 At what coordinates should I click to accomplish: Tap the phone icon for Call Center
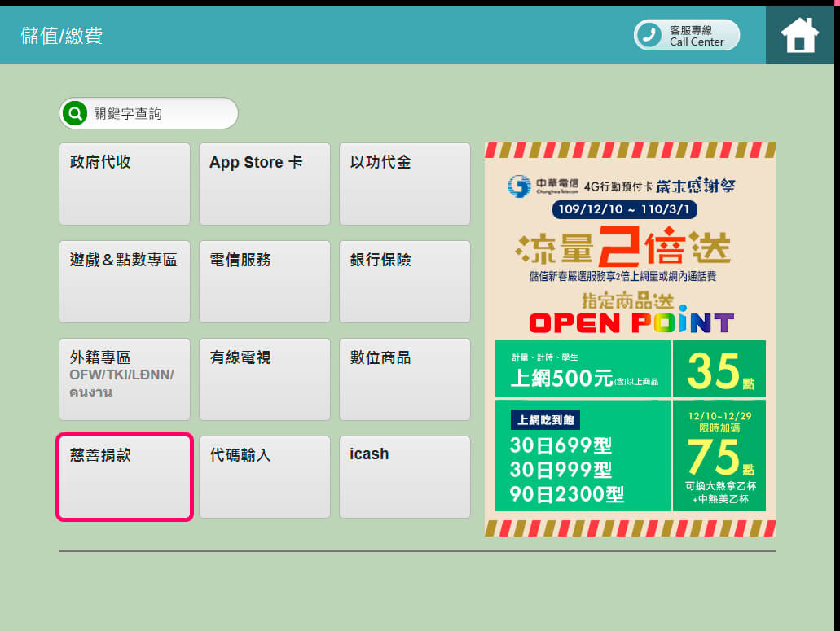pos(650,35)
